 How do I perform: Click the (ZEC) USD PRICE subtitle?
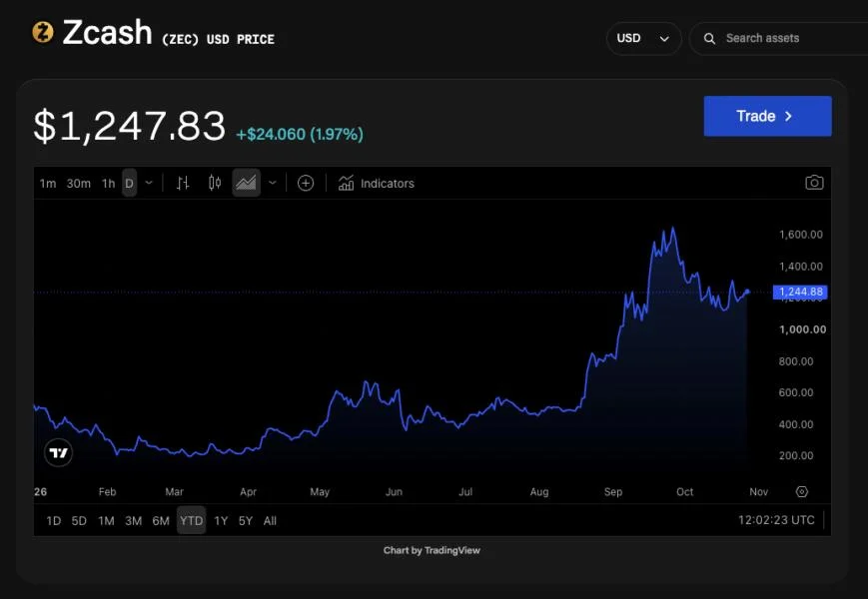coord(218,39)
